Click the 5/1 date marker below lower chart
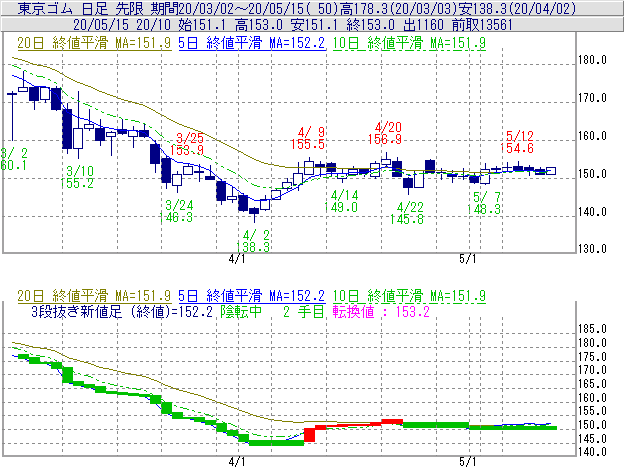624x474 pixels. pyautogui.click(x=468, y=462)
